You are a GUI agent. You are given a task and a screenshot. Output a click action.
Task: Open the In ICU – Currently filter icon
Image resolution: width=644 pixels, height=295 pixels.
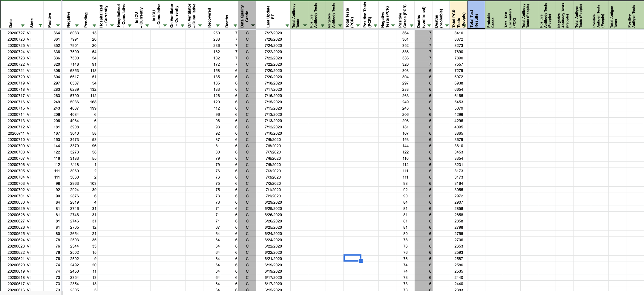[x=147, y=26]
